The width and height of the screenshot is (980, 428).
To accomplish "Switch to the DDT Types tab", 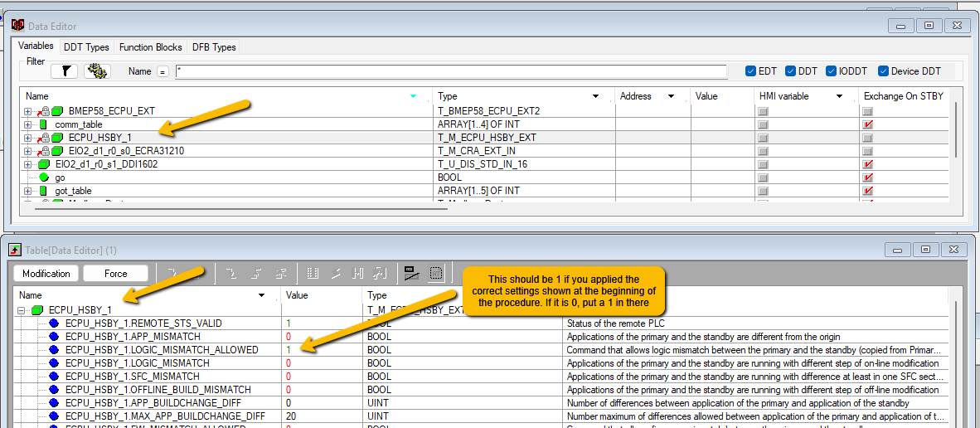I will coord(87,46).
